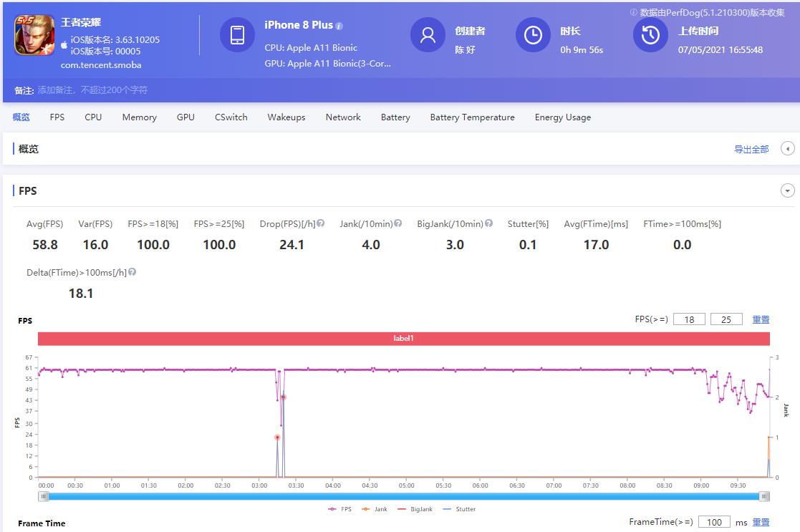Click right handle of timeline range slider
Viewport: 800px width, 532px height.
pos(764,496)
